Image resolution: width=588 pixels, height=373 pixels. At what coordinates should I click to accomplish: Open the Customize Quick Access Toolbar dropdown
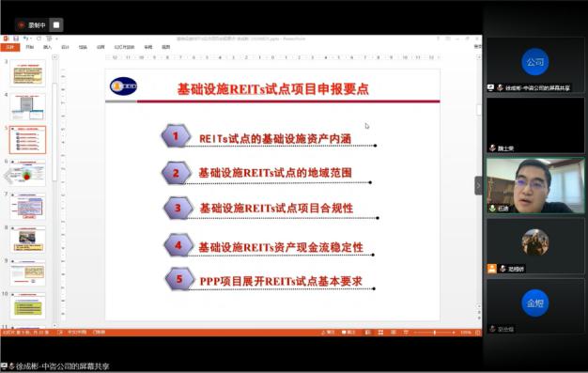(x=56, y=39)
